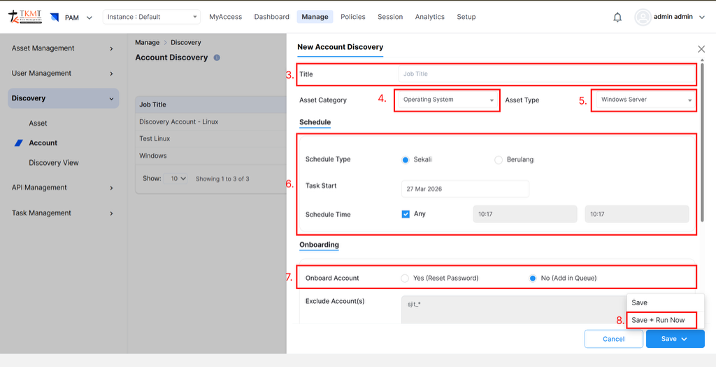This screenshot has width=716, height=368.
Task: Click the Discovery breadcrumb link
Action: pos(186,42)
